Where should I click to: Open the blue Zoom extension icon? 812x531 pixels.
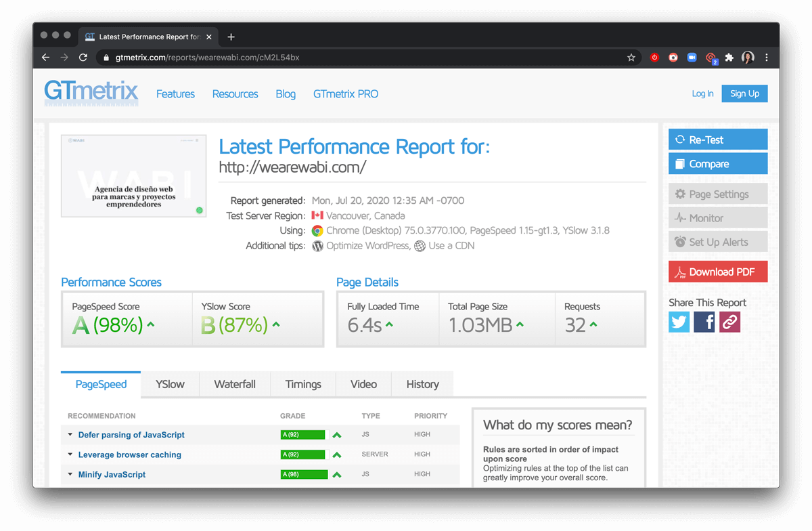pos(692,58)
